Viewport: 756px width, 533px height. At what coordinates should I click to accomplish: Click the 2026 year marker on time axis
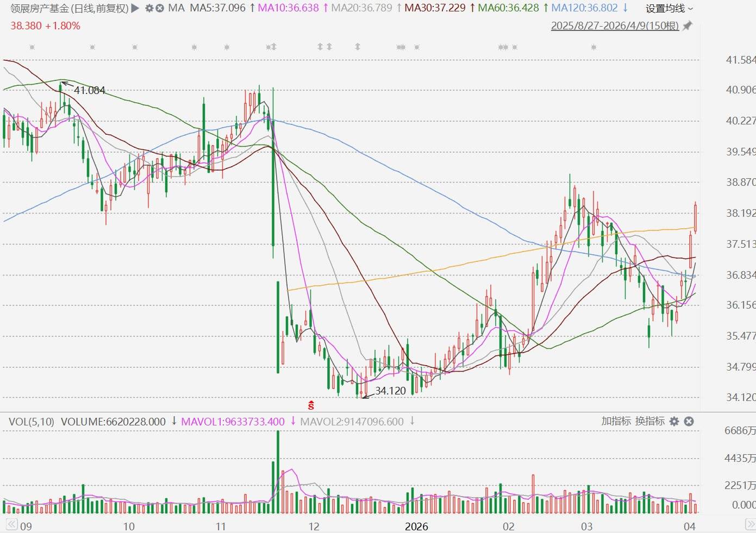[x=416, y=526]
